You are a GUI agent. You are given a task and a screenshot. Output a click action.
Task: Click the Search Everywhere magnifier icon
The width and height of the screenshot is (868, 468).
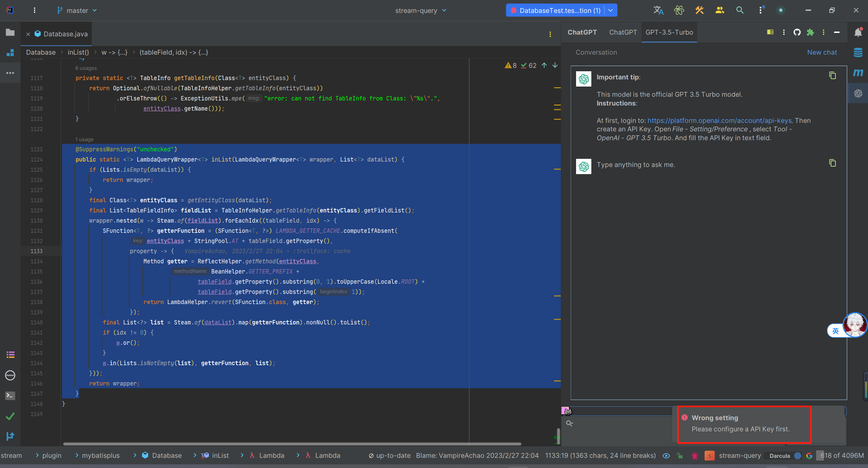click(740, 10)
